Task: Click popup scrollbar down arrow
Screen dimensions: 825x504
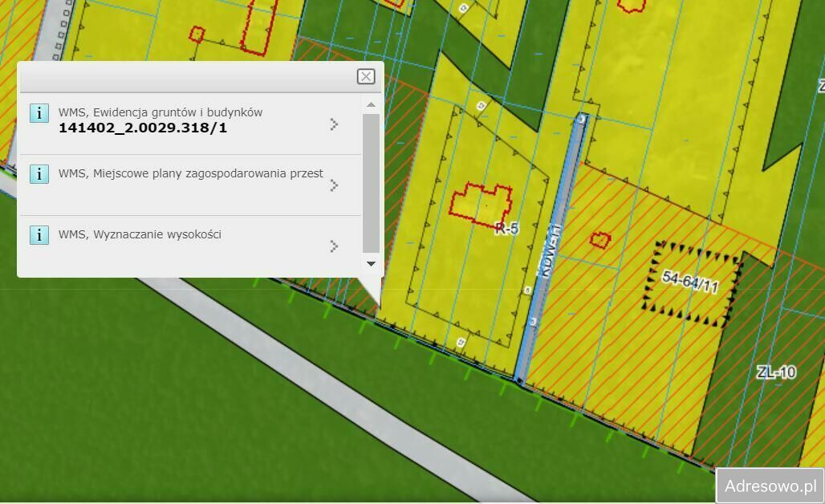Action: coord(371,263)
